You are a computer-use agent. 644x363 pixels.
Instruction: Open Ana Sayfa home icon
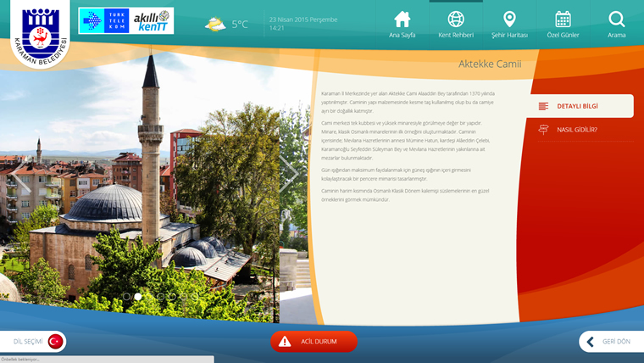(x=402, y=20)
